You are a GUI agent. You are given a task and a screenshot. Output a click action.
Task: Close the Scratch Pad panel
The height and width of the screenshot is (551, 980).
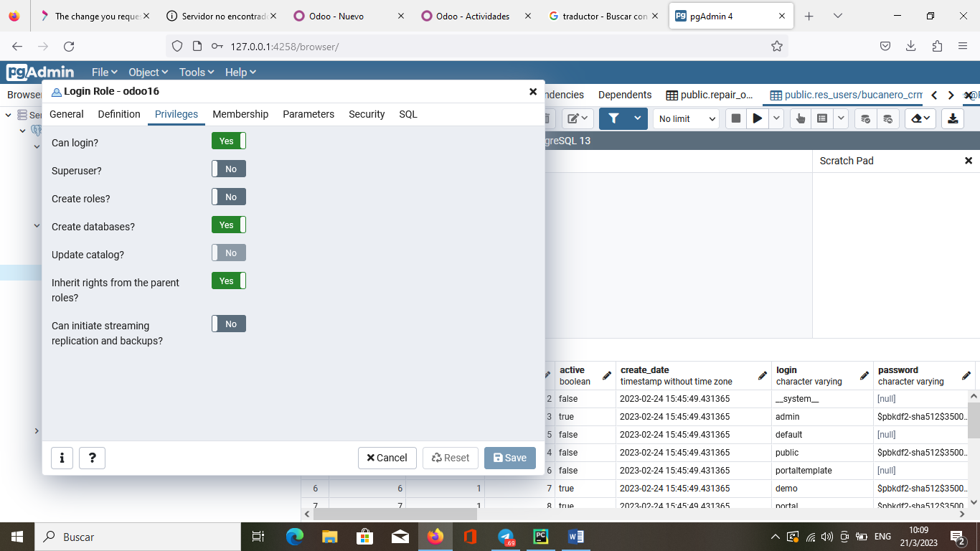pos(969,161)
